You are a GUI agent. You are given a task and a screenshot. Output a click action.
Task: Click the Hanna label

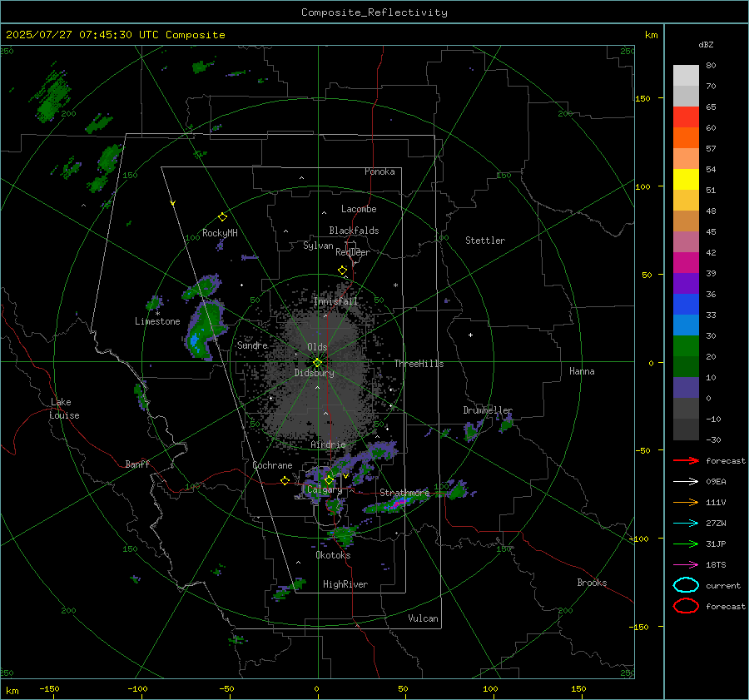[582, 371]
